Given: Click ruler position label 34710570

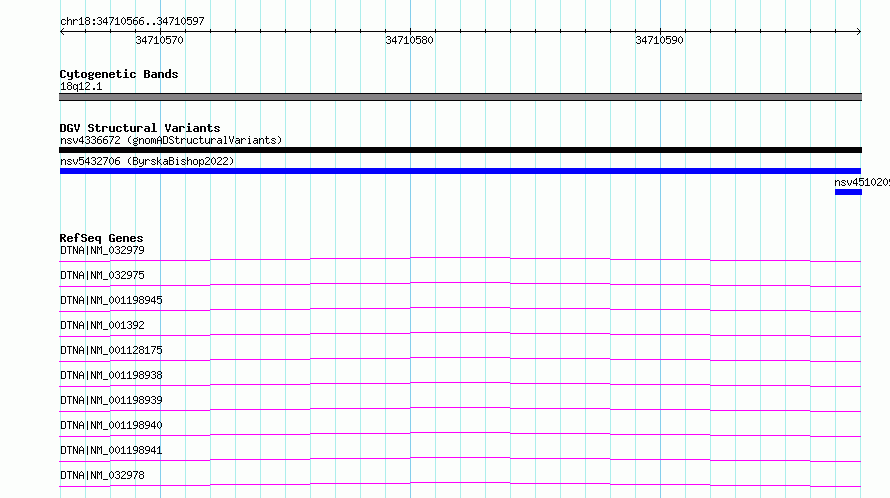Looking at the screenshot, I should click(x=159, y=40).
